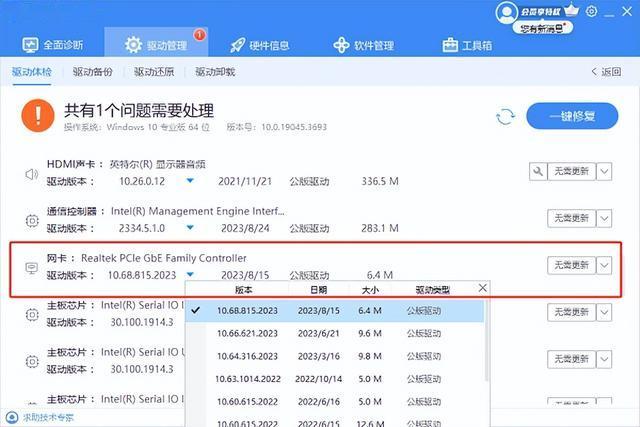Click the user avatar icon
Viewport: 640px width, 427px height.
click(x=507, y=12)
